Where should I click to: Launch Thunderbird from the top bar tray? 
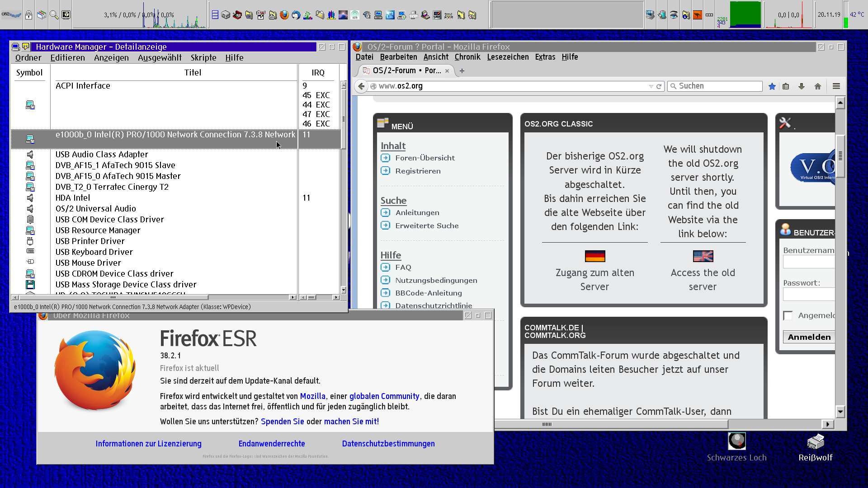coord(296,15)
